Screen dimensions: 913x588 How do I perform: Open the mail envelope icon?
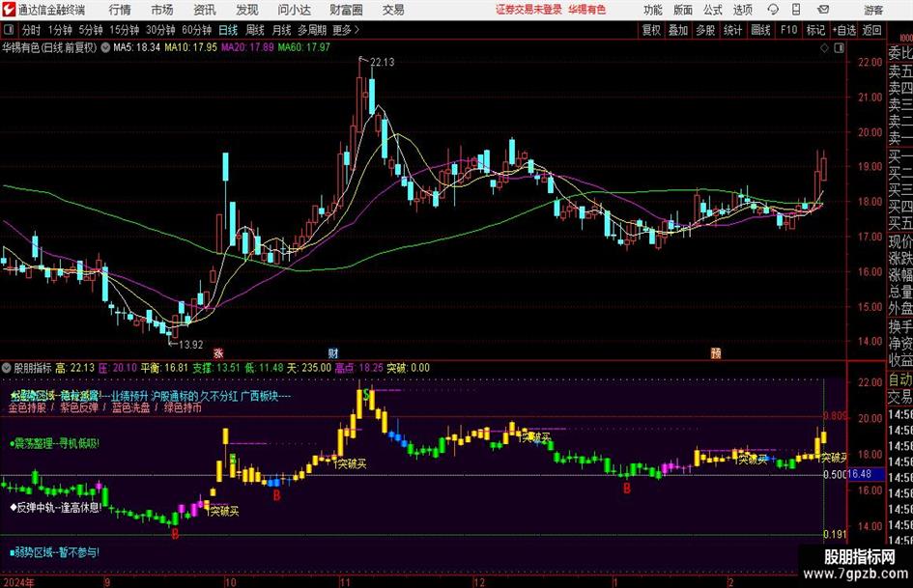823,10
